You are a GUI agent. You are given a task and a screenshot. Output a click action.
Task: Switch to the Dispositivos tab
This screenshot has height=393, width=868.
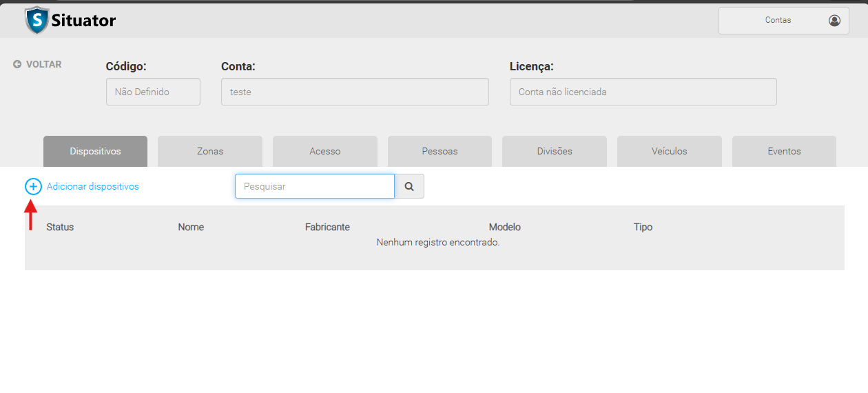pos(95,151)
